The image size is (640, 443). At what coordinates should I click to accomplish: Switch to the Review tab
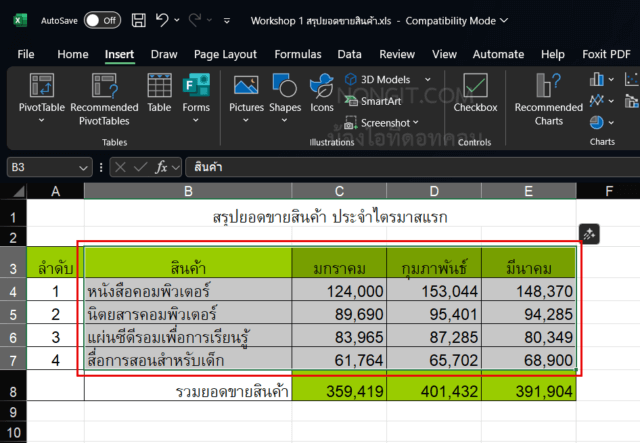tap(397, 54)
